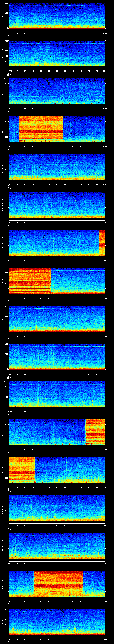The image size is (114, 644).
Task: Click the 1000 Hz tick on the 2:30:00 spectrogram
Action: tap(6, 609)
